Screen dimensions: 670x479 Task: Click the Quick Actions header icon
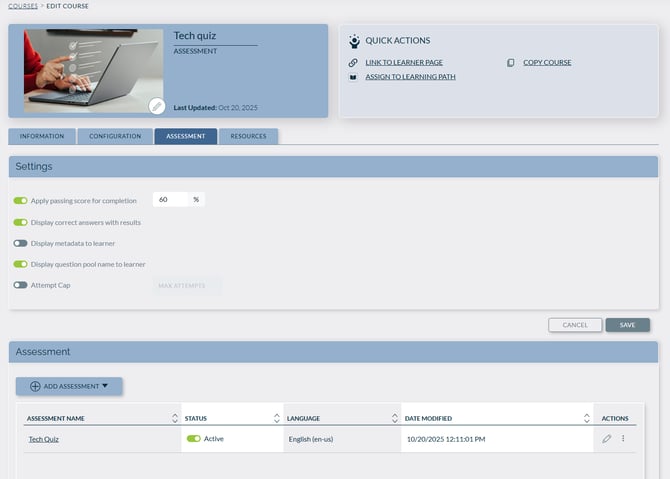[x=354, y=41]
